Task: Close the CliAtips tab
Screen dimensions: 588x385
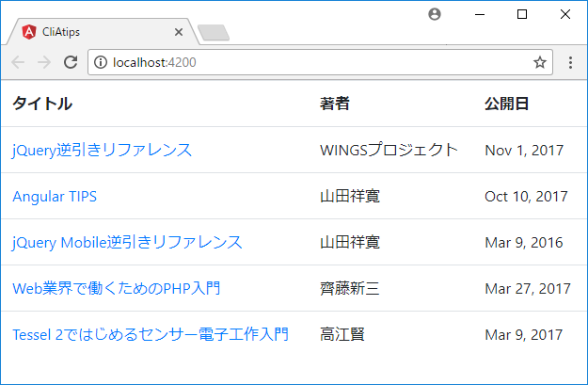Action: (179, 32)
